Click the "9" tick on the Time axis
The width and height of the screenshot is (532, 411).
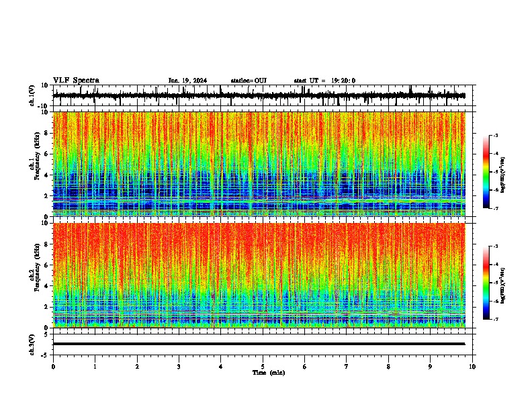430,367
